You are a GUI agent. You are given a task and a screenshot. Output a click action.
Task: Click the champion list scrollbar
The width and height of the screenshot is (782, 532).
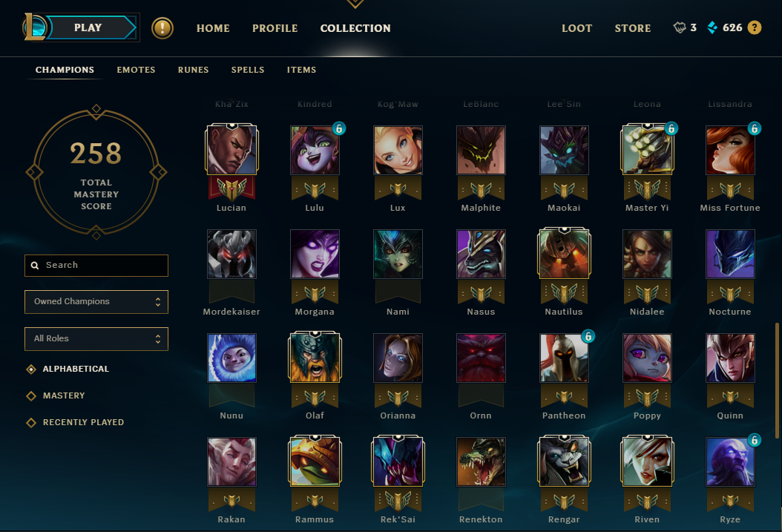[777, 381]
